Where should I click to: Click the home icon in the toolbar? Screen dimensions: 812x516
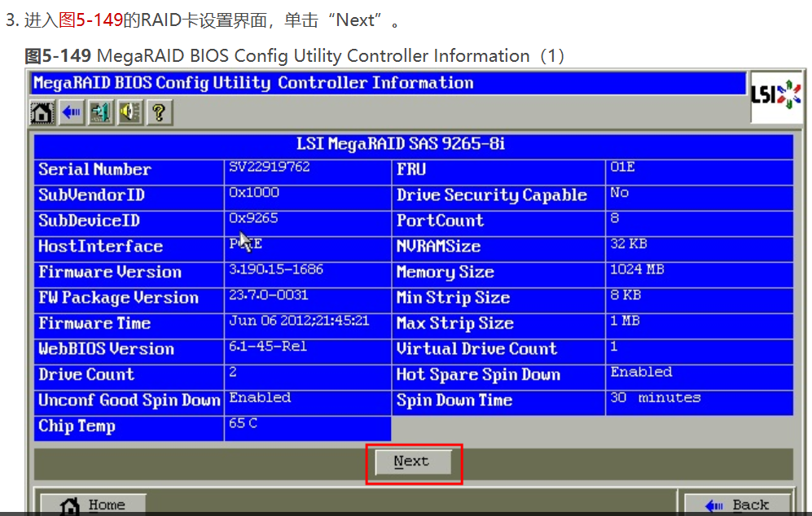(x=42, y=112)
